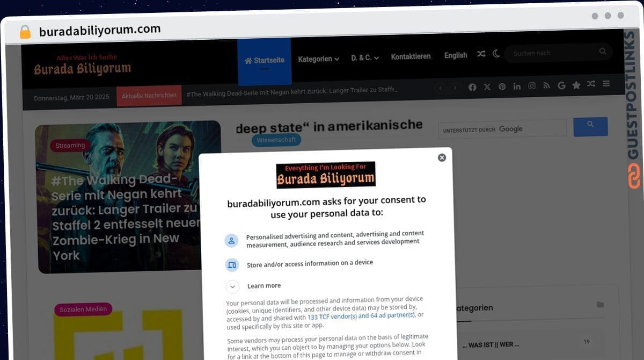The width and height of the screenshot is (644, 360).
Task: Click the consent dialog Burada Biliyorum logo
Action: pyautogui.click(x=326, y=175)
